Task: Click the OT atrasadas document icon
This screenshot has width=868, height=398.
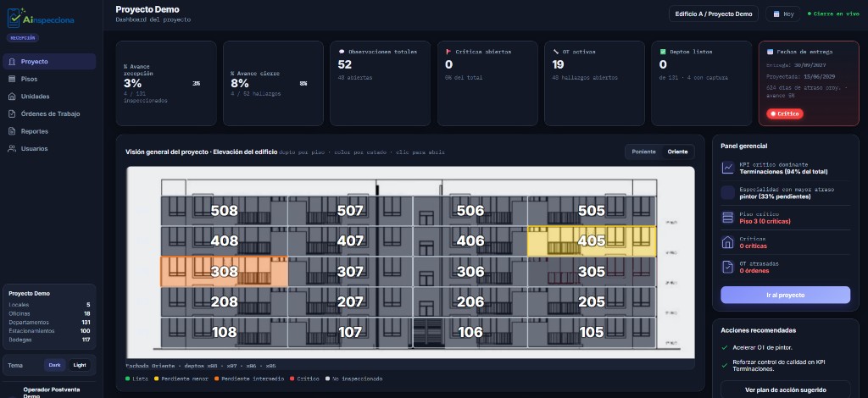Action: point(727,267)
